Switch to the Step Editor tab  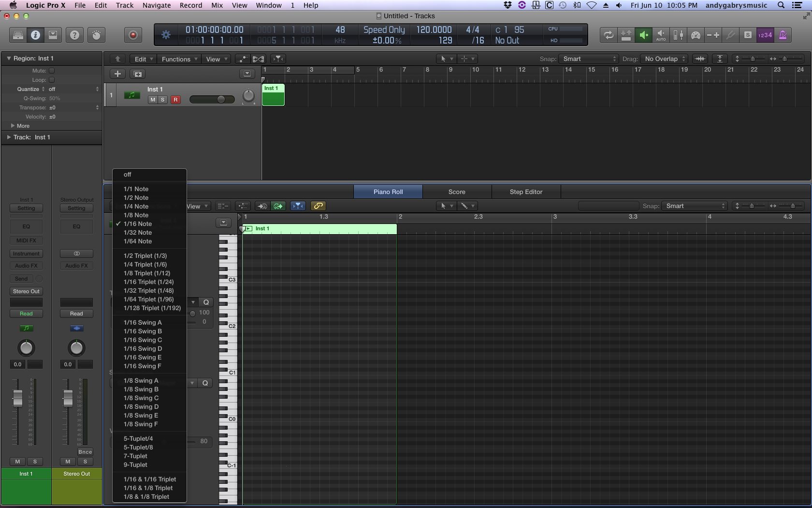click(526, 192)
